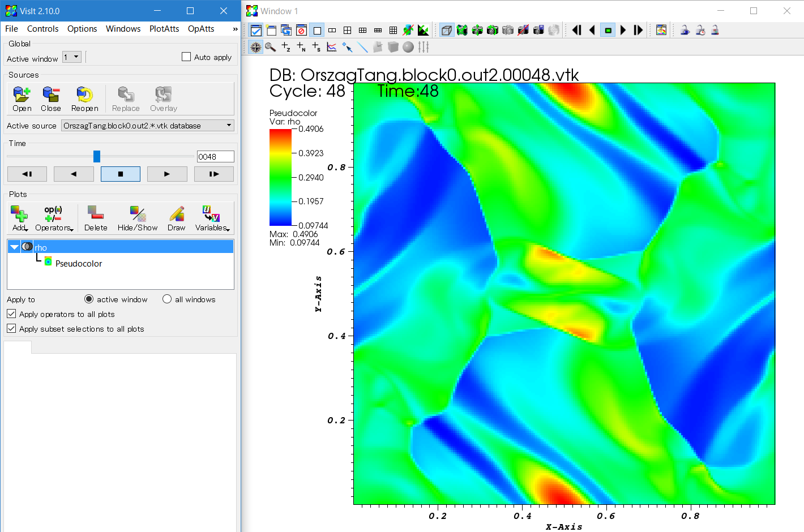Viewport: 804px width, 532px height.
Task: Choose the 3x3 window layout icon
Action: pyautogui.click(x=394, y=30)
